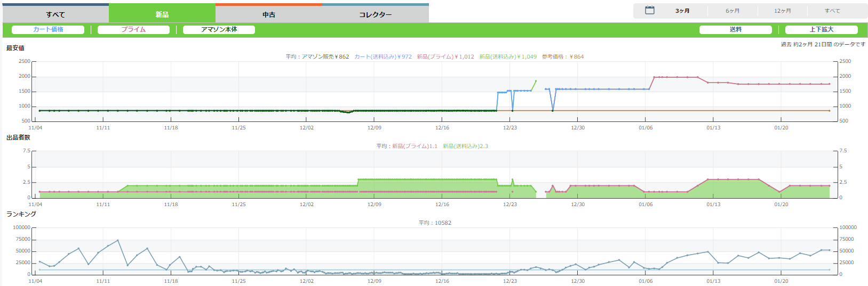This screenshot has height=286, width=868.
Task: Set range to 12ヶ月
Action: point(783,11)
